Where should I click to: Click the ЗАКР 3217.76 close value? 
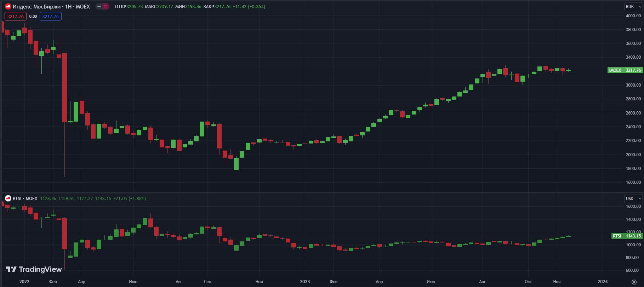pos(217,6)
